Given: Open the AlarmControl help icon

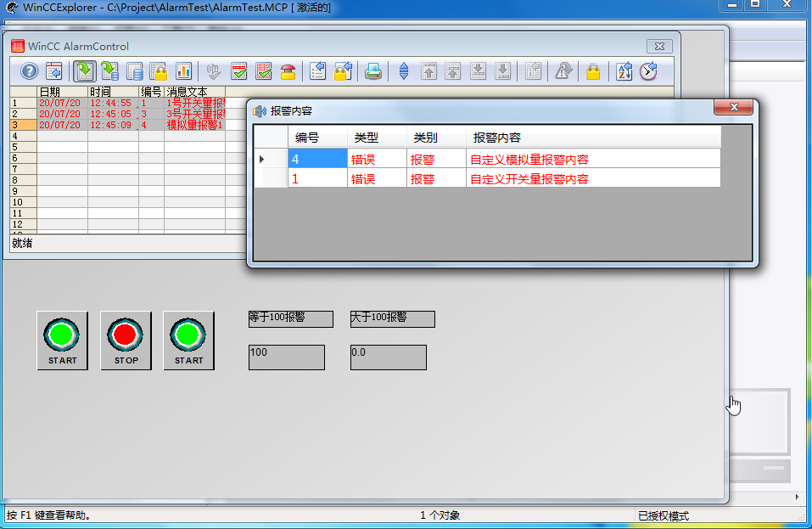Looking at the screenshot, I should (29, 71).
